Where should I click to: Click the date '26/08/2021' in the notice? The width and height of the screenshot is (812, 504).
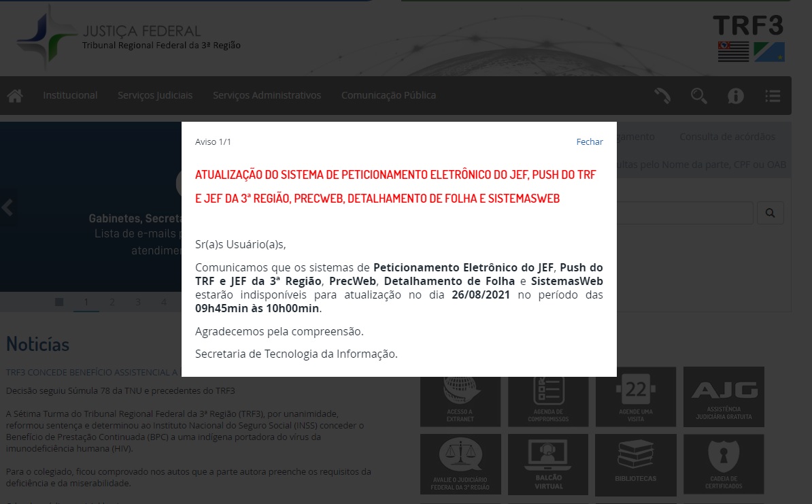point(481,295)
